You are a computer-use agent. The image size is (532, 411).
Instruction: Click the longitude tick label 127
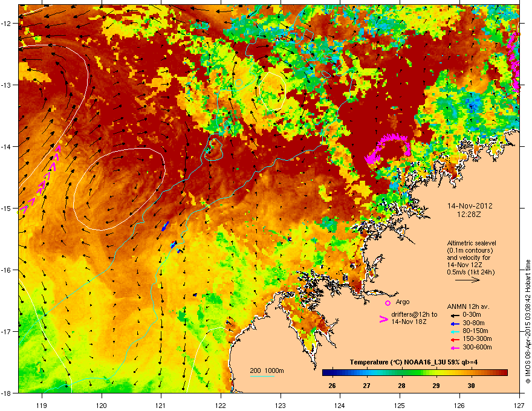pyautogui.click(x=519, y=405)
